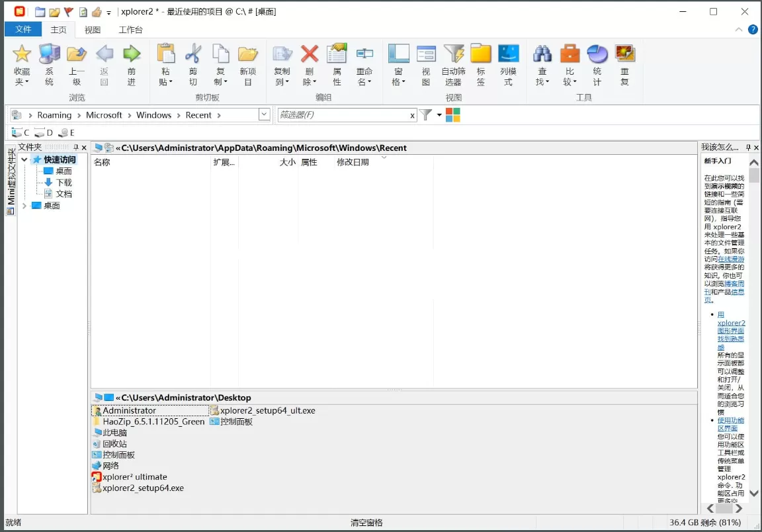Open the 文件 menu
The height and width of the screenshot is (532, 762).
[x=23, y=29]
